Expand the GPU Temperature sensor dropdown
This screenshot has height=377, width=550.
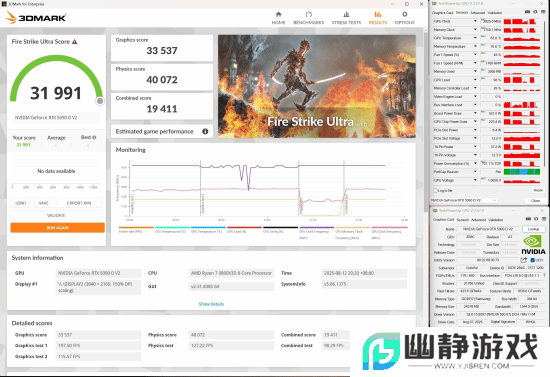pos(475,38)
